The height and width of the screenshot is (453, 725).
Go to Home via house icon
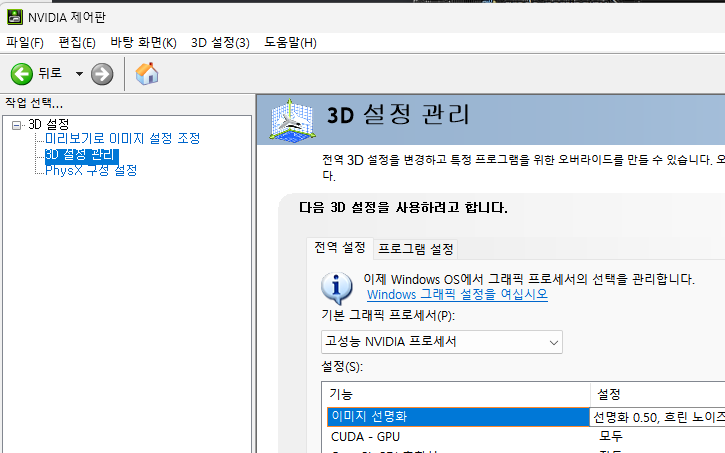(x=147, y=73)
